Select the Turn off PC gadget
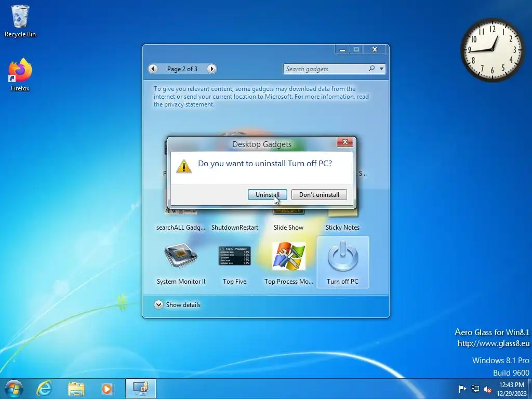Viewport: 532px width, 399px height. (x=343, y=262)
